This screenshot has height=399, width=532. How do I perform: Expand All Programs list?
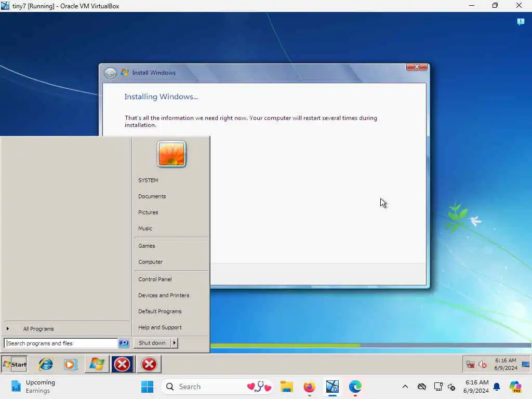[x=38, y=329]
